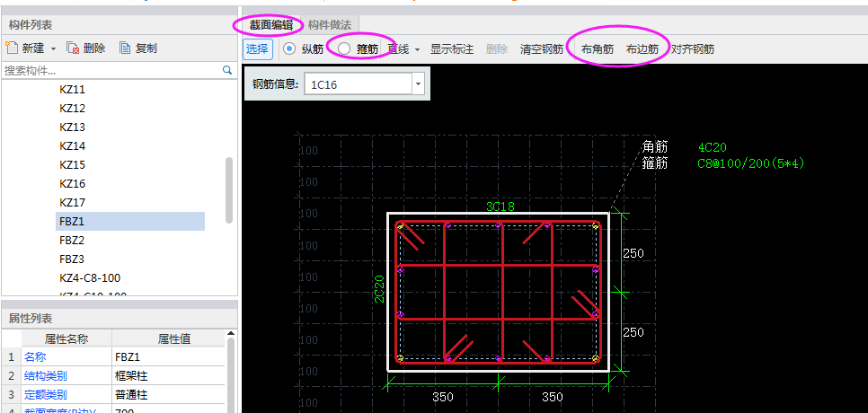Image resolution: width=868 pixels, height=413 pixels.
Task: Select the 纵筋 radio button
Action: pyautogui.click(x=289, y=48)
